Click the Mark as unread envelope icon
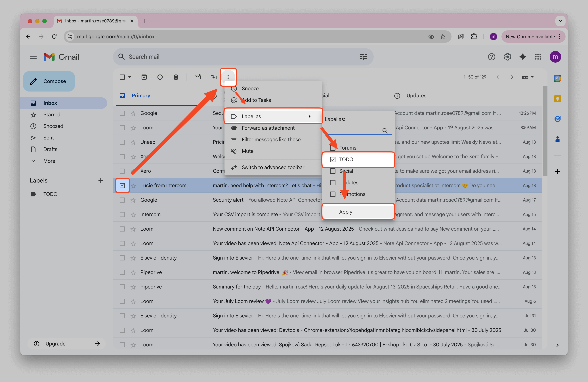Image resolution: width=588 pixels, height=382 pixels. [198, 77]
